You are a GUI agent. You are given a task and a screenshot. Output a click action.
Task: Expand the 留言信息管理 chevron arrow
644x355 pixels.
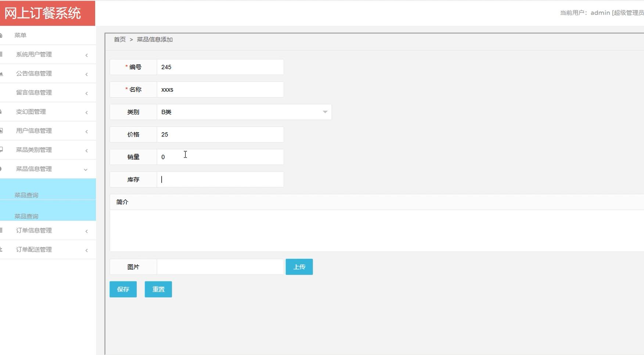pyautogui.click(x=87, y=93)
